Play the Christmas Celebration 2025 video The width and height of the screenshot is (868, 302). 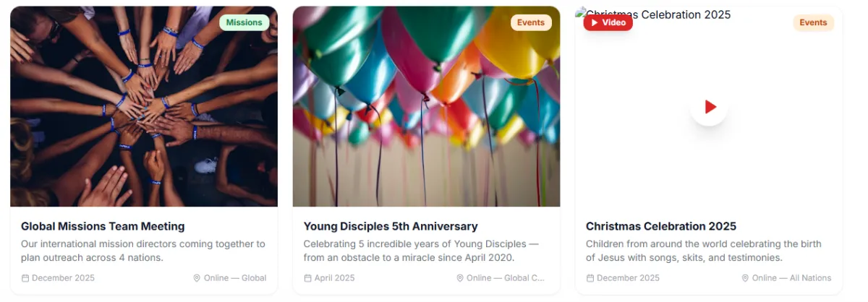click(x=709, y=107)
